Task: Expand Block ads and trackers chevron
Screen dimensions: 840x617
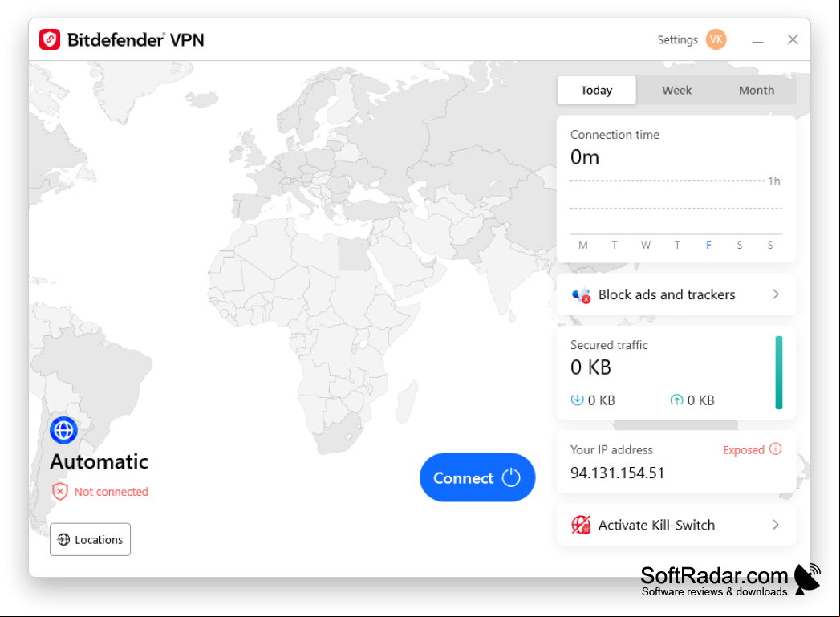Action: [x=776, y=294]
